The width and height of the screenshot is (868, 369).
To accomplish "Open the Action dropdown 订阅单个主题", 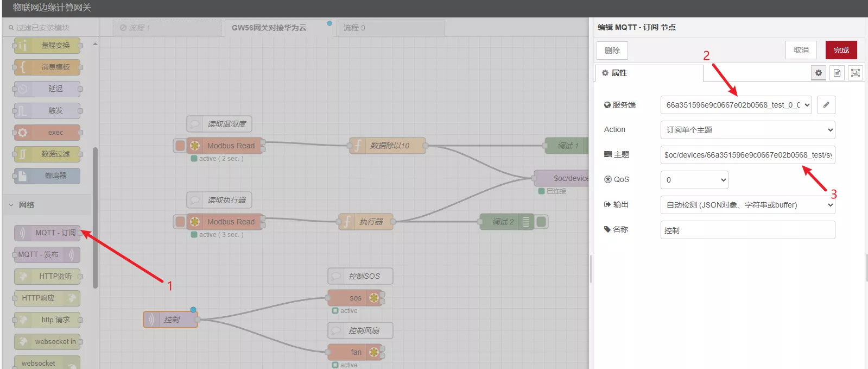I will [747, 130].
